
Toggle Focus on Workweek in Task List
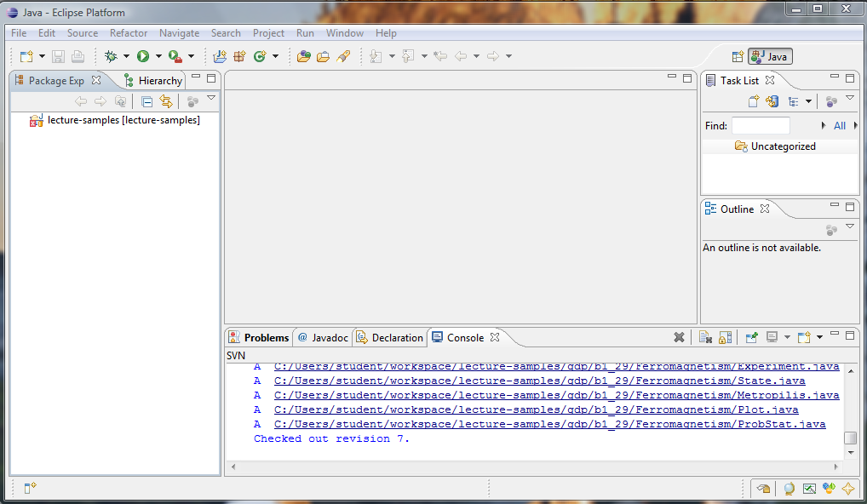831,101
